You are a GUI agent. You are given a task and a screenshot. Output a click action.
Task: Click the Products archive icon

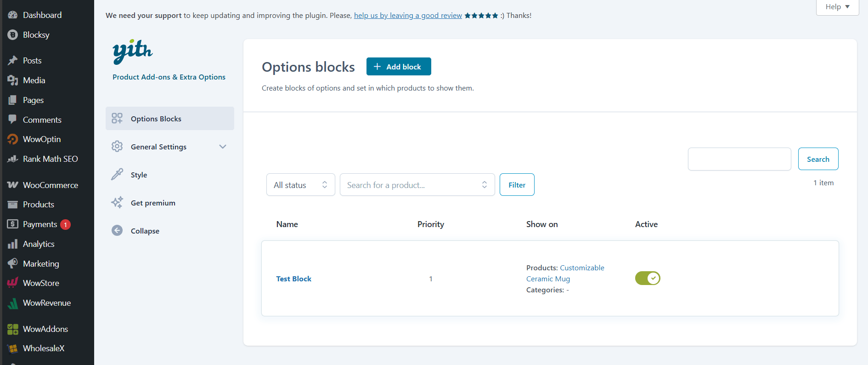[12, 204]
